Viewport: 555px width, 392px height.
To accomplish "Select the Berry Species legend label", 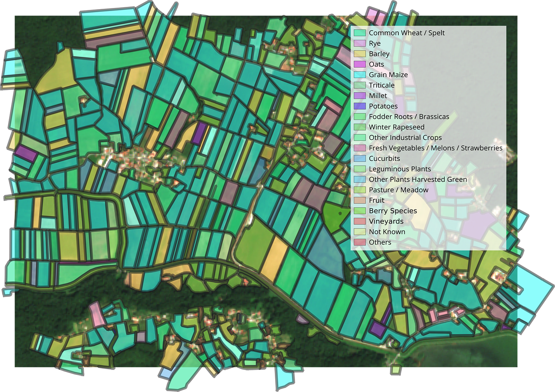I will pyautogui.click(x=393, y=211).
